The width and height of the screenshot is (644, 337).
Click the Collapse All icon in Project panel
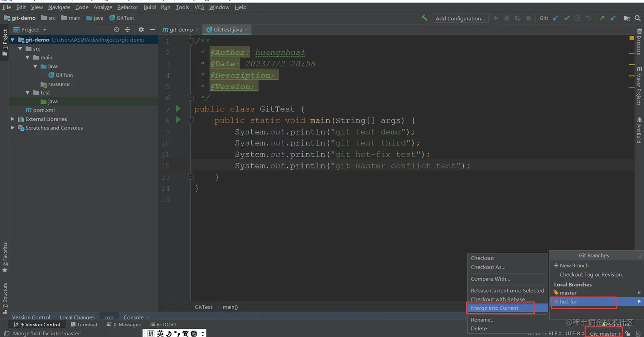pos(127,30)
